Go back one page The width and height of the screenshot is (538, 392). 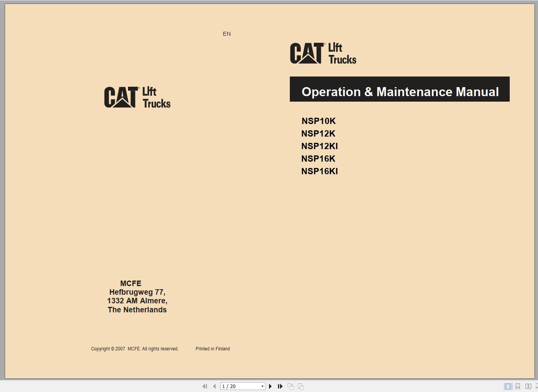(x=214, y=386)
